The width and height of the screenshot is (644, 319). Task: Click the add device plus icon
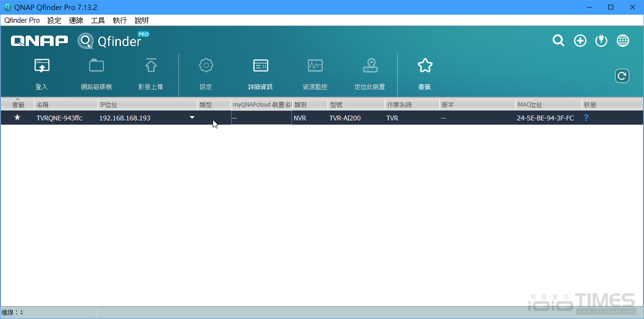click(x=579, y=40)
